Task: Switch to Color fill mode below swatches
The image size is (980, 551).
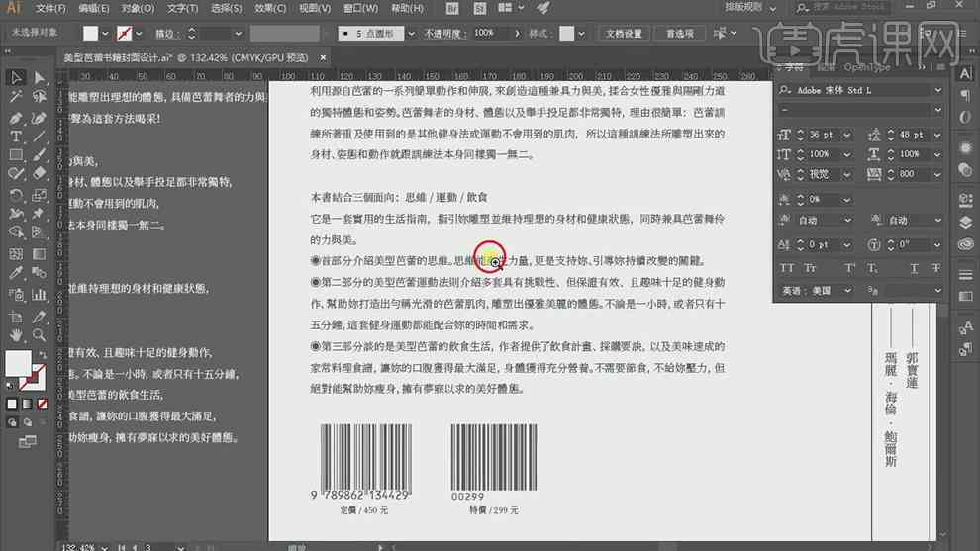Action: point(12,404)
